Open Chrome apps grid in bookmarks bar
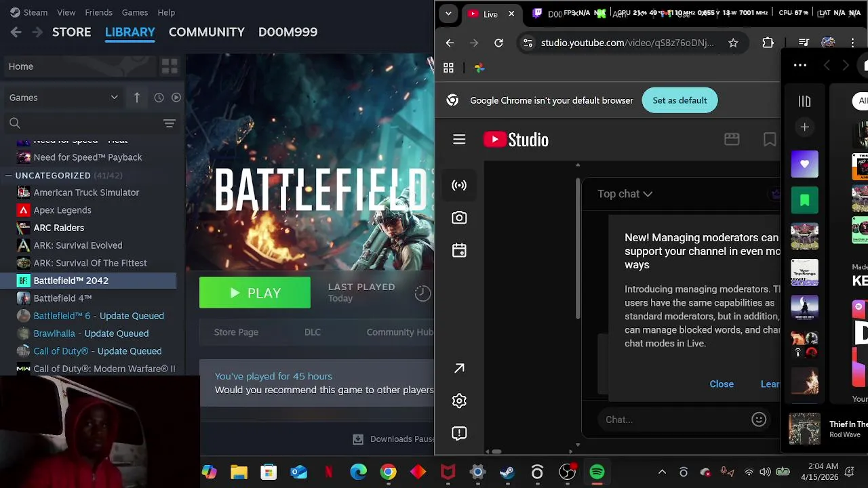This screenshot has width=868, height=488. click(448, 68)
